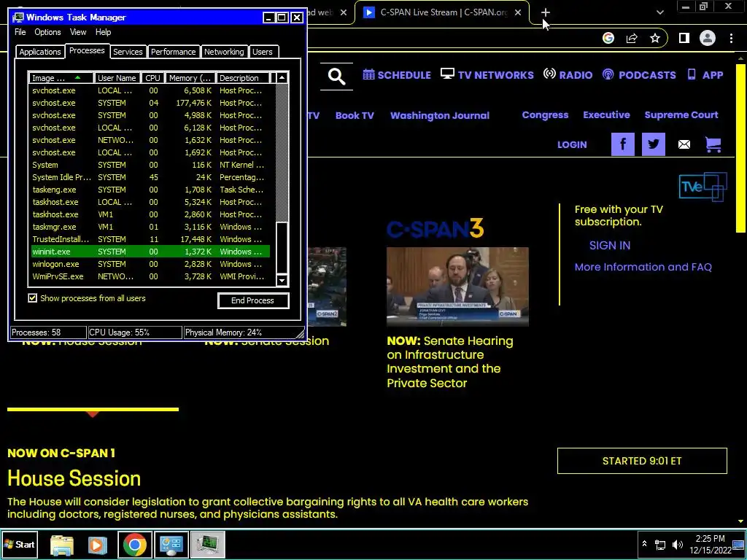Click Executive navigation link
747x560 pixels.
tap(606, 114)
